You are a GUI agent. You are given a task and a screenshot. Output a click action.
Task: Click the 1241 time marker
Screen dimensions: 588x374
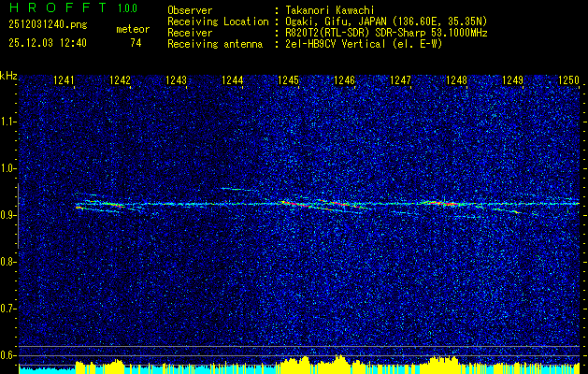64,79
